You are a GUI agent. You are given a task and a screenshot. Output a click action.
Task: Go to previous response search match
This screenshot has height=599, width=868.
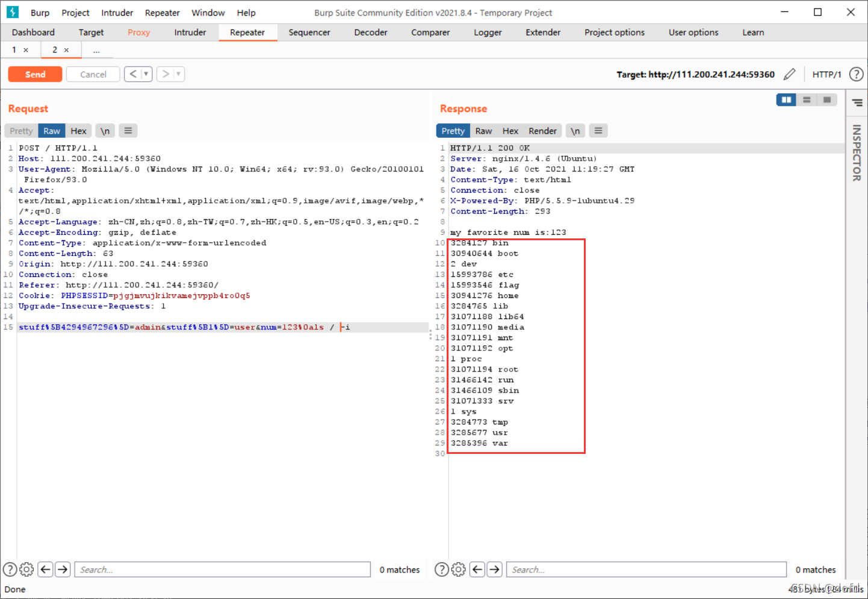point(477,570)
